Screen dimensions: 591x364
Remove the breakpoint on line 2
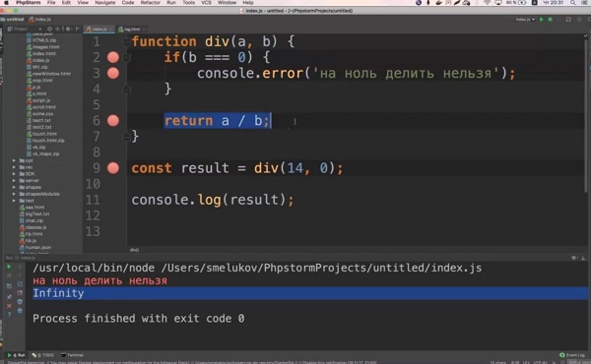pyautogui.click(x=113, y=57)
